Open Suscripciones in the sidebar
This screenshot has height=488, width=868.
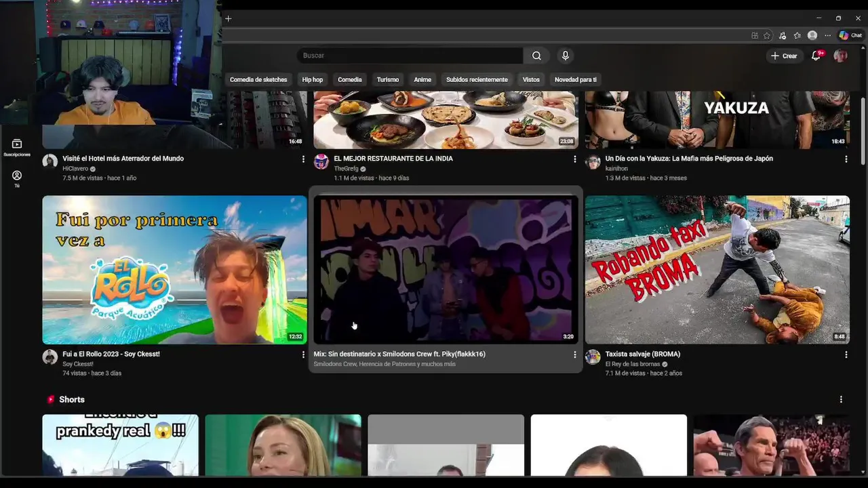17,148
